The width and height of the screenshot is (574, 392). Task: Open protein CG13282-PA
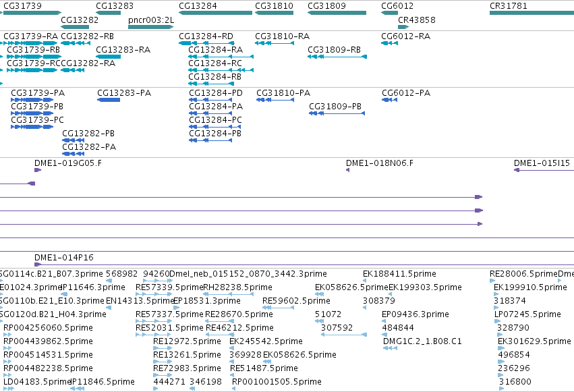click(74, 154)
